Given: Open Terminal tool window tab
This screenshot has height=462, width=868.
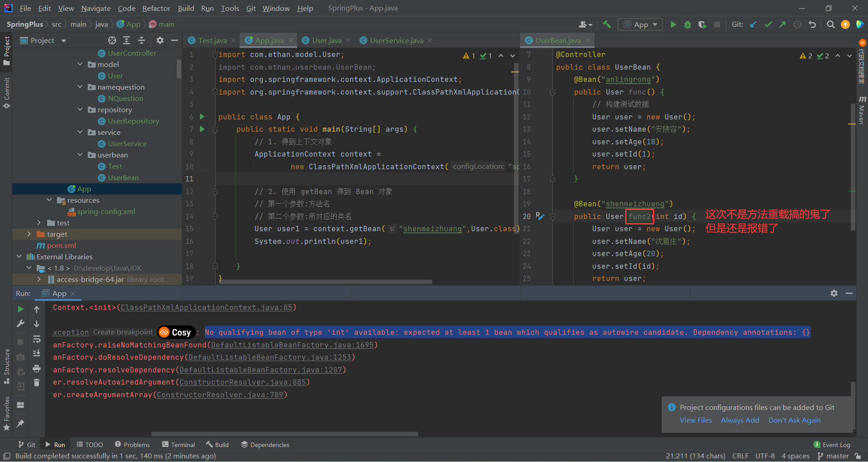Looking at the screenshot, I should click(179, 445).
